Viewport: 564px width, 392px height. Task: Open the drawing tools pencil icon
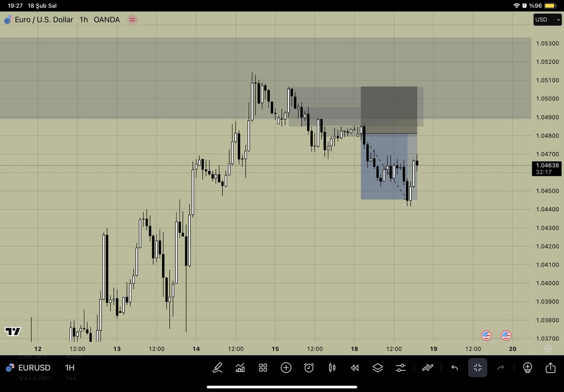click(217, 368)
